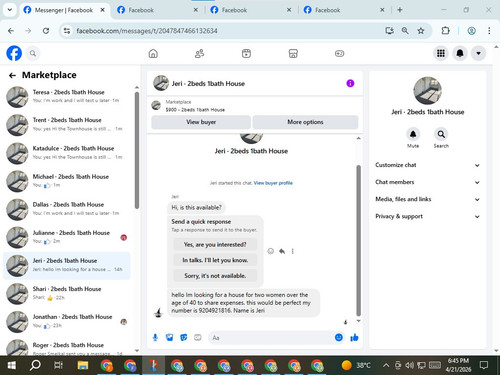The image size is (500, 375).
Task: Click the conversation list scrollbar
Action: click(137, 150)
